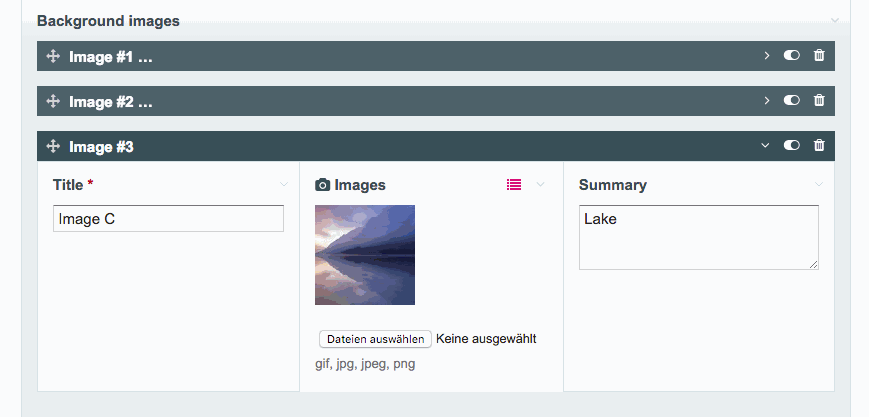Delete Image #3 with its trash icon
Image resolution: width=869 pixels, height=417 pixels.
(x=819, y=145)
